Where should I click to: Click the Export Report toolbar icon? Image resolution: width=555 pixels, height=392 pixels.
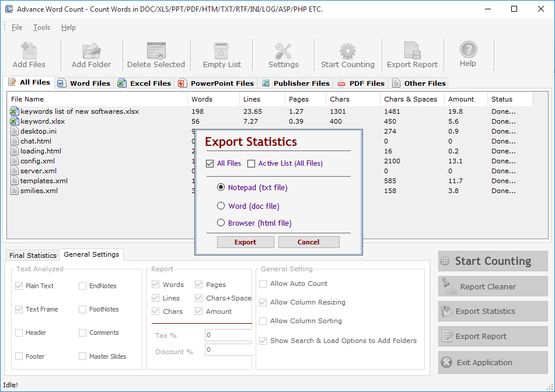tap(412, 51)
